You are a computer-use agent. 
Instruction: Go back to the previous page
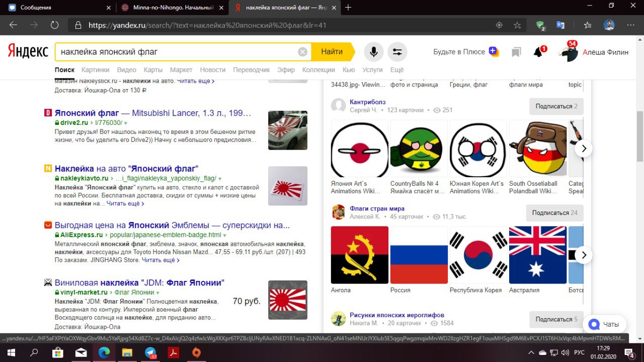click(13, 25)
